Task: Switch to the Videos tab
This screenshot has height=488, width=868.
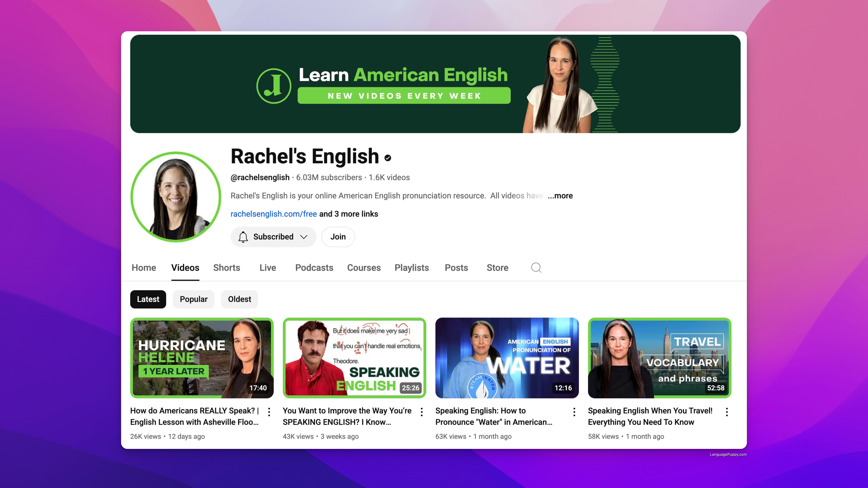Action: point(185,268)
